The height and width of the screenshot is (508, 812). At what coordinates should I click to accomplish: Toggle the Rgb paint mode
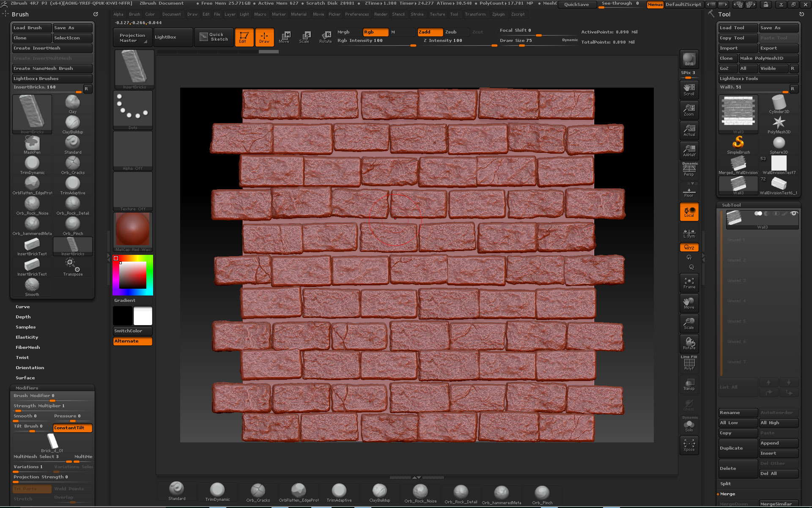click(x=376, y=32)
